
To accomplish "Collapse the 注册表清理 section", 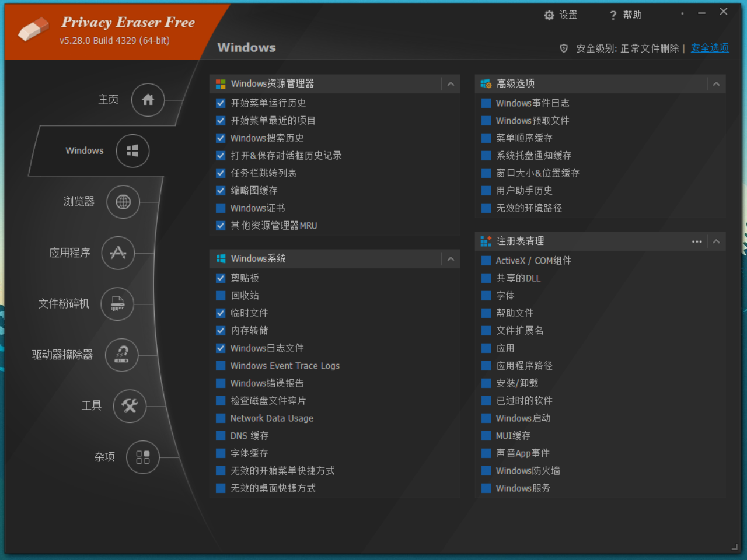I will point(716,242).
